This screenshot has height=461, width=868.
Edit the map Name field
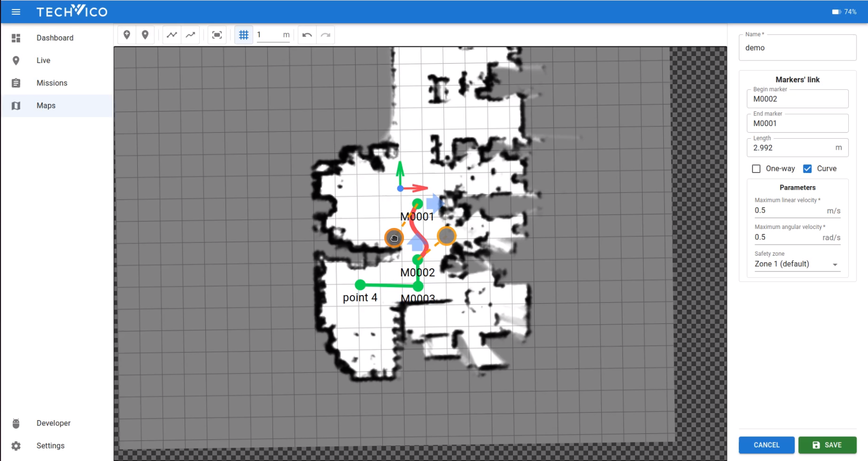click(x=797, y=47)
